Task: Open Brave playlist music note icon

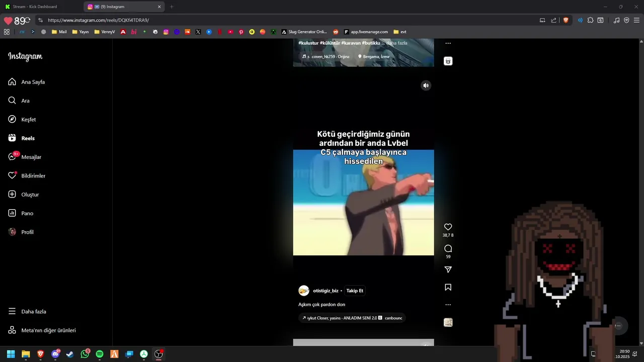Action: [x=616, y=20]
